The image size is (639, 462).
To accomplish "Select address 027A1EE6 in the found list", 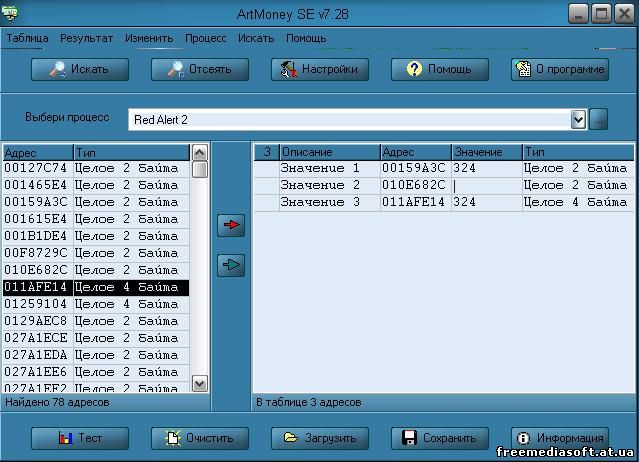I will coord(96,372).
